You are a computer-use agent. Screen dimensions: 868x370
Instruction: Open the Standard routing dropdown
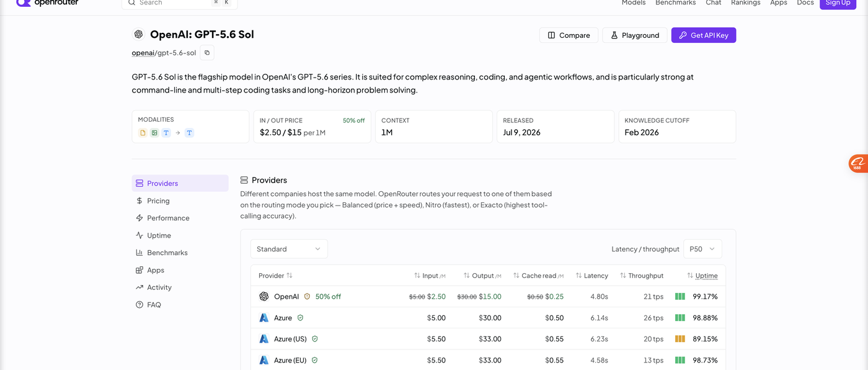[x=289, y=249]
